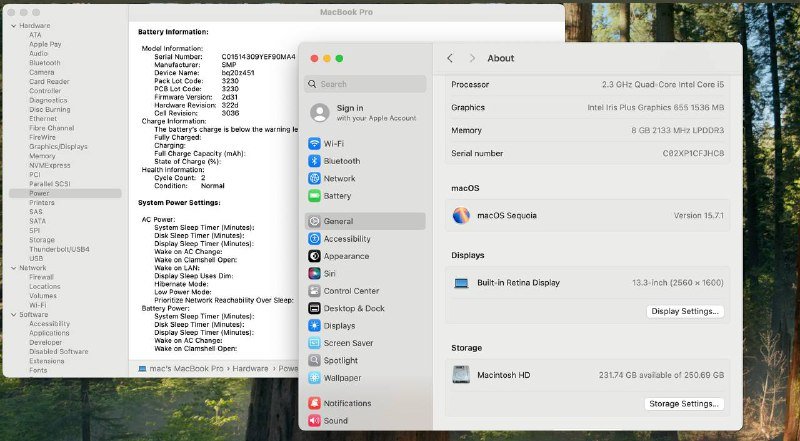Viewport: 800px width, 441px height.
Task: Click Hardware in the bottom path bar
Action: pyautogui.click(x=250, y=368)
